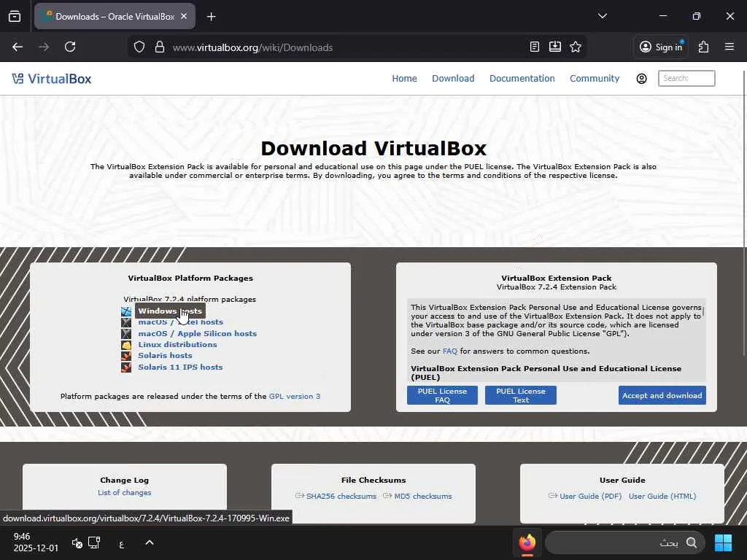Click the VirtualBox logo in header
The image size is (747, 560).
point(52,79)
